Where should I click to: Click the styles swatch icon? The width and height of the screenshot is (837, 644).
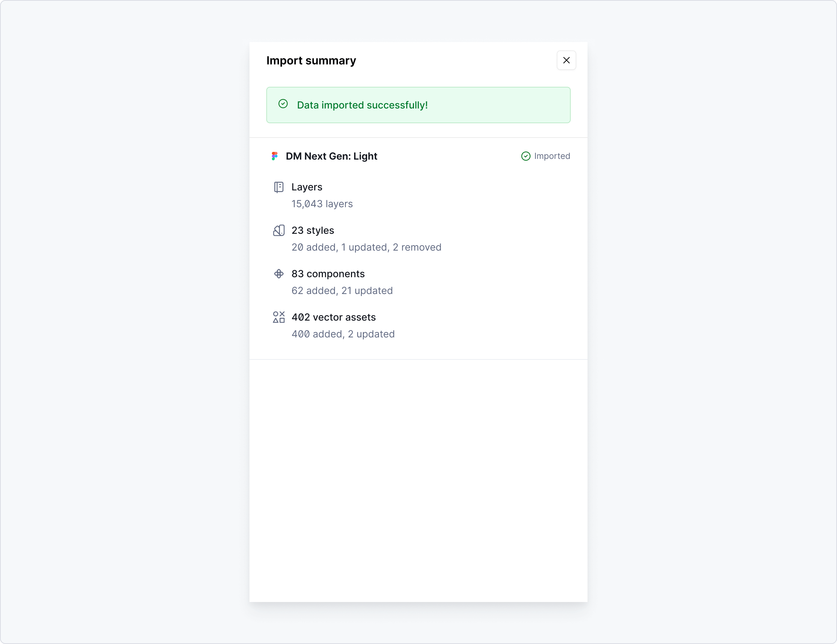tap(279, 230)
